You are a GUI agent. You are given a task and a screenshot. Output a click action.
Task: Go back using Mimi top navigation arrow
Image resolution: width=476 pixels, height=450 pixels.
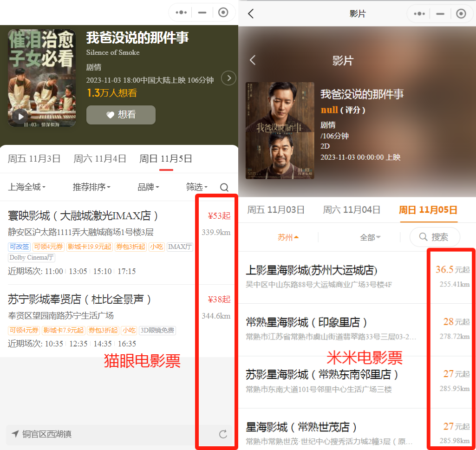[x=251, y=13]
